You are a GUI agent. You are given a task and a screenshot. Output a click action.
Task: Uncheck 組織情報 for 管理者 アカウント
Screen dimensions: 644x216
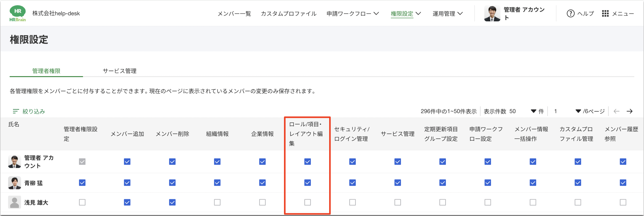[217, 162]
